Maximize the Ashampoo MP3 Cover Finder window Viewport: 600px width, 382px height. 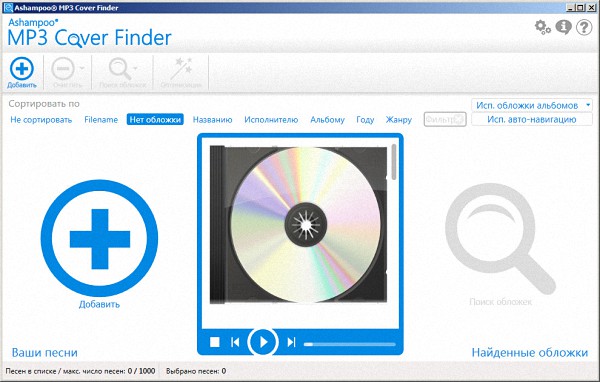pos(580,7)
